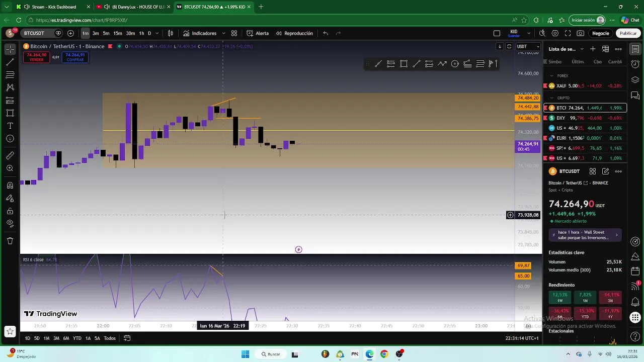Take a chart snapshot with camera
Screen dimensions: 644x362
[x=581, y=33]
